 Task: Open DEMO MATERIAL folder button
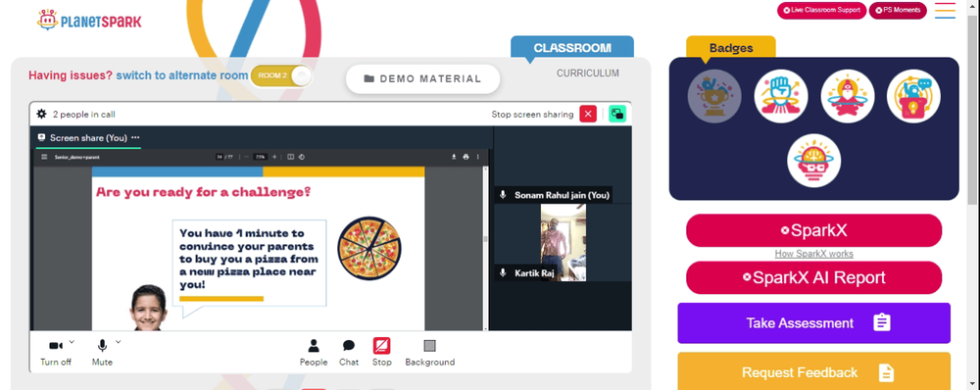(x=422, y=78)
